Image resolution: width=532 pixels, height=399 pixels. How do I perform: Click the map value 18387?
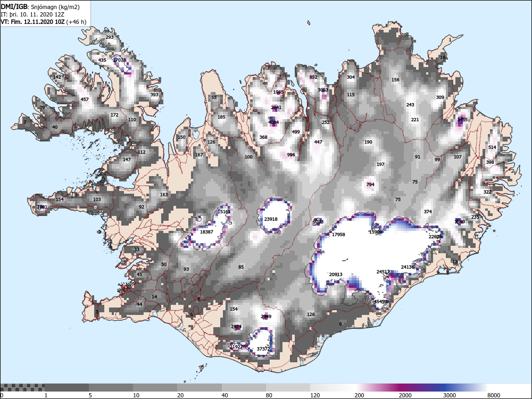coord(206,232)
